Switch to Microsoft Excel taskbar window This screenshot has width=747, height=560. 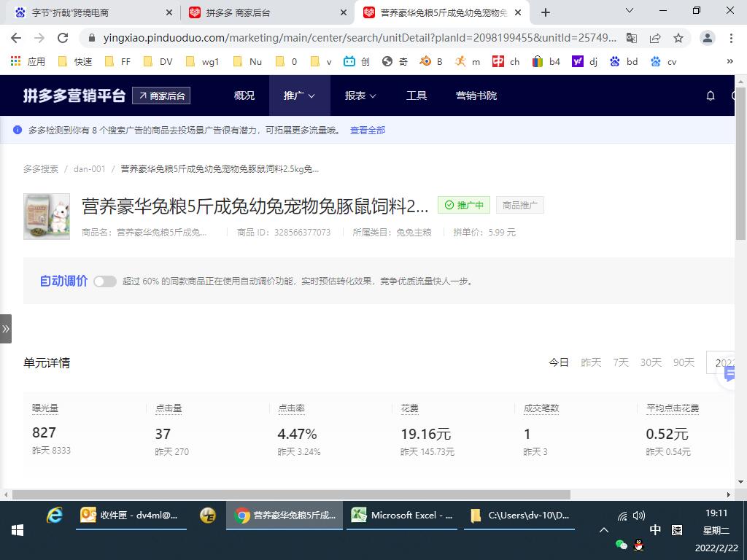coord(402,516)
